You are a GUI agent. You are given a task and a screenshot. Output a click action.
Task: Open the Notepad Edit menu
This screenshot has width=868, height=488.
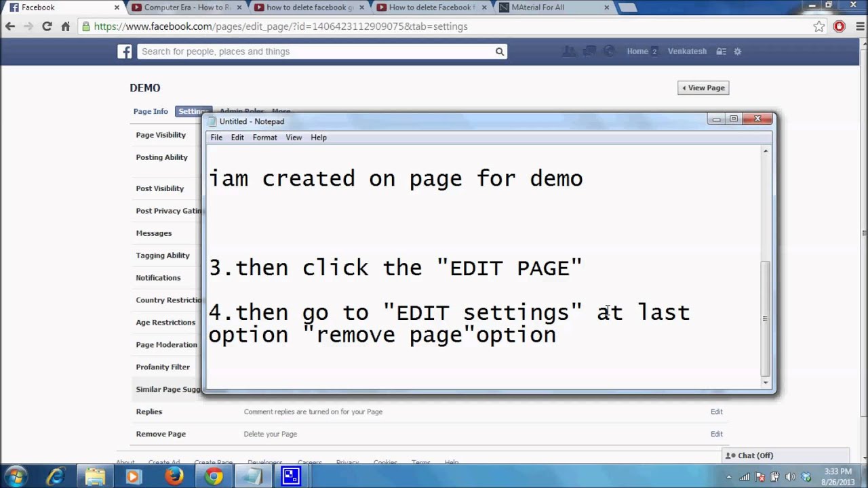pyautogui.click(x=237, y=138)
